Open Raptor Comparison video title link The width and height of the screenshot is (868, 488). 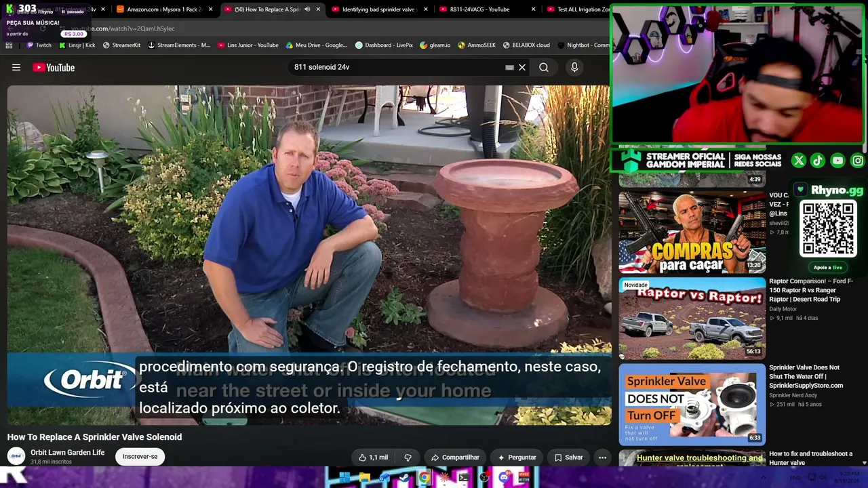pyautogui.click(x=811, y=290)
